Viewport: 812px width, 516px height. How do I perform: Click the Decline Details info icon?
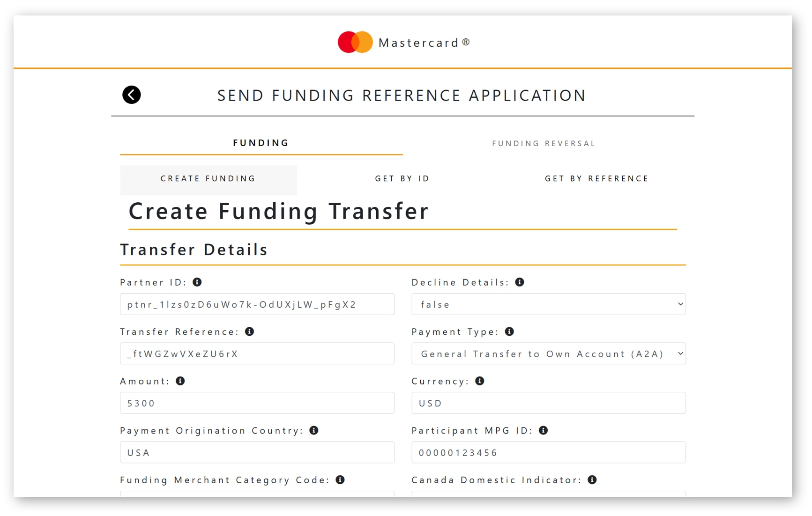[520, 282]
